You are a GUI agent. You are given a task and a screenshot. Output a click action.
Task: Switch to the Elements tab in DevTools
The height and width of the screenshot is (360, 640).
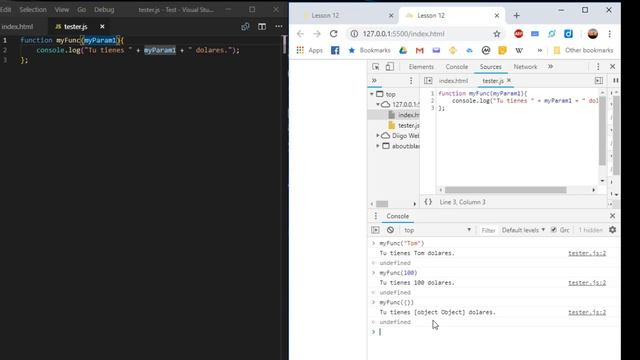click(x=421, y=67)
